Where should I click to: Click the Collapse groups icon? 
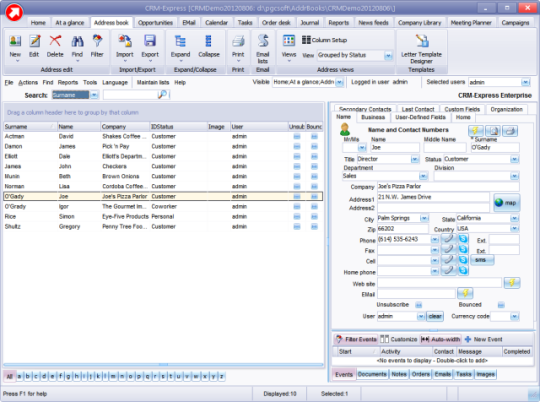(209, 41)
